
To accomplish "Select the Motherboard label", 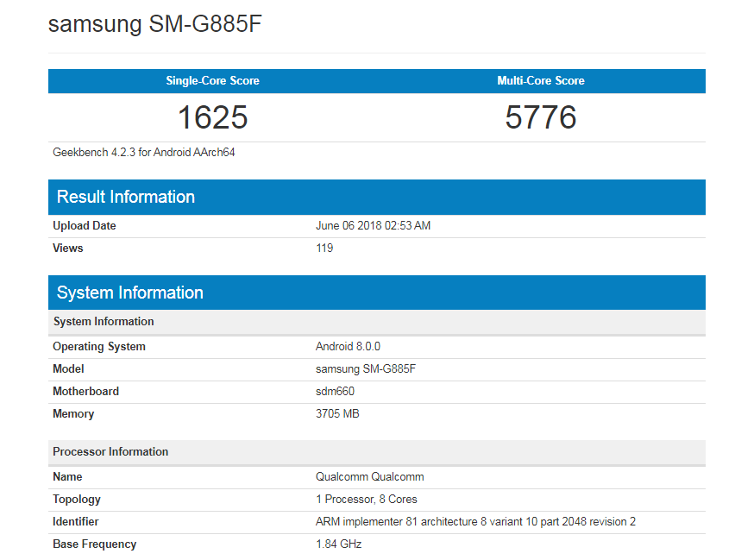I will coord(85,392).
